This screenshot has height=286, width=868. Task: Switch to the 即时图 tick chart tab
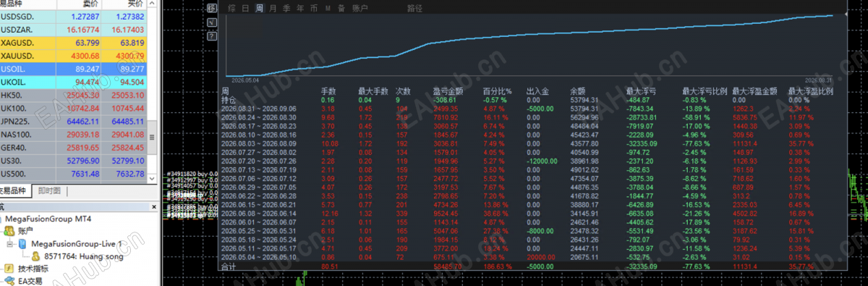click(x=49, y=191)
